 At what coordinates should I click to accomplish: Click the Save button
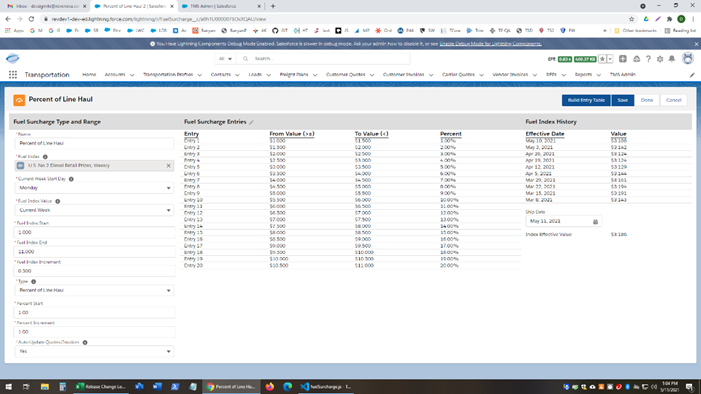(623, 100)
